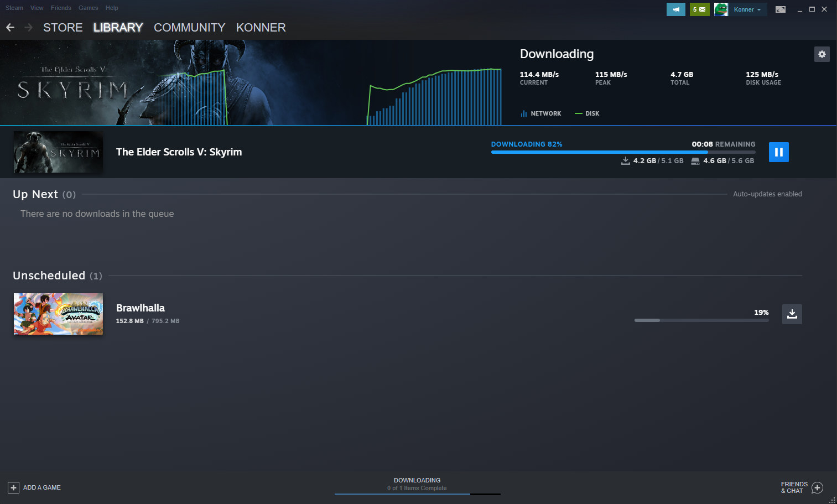Select The Elder Scrolls V: Skyrim title
This screenshot has width=837, height=504.
179,152
